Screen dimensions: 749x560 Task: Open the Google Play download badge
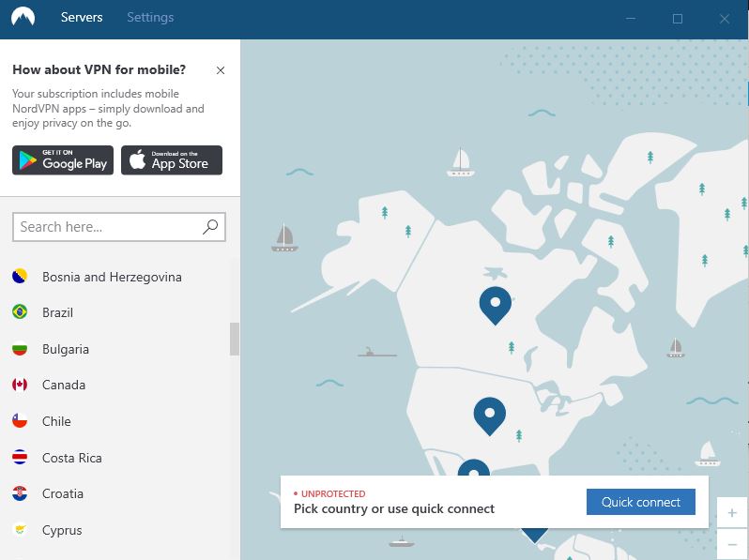63,160
